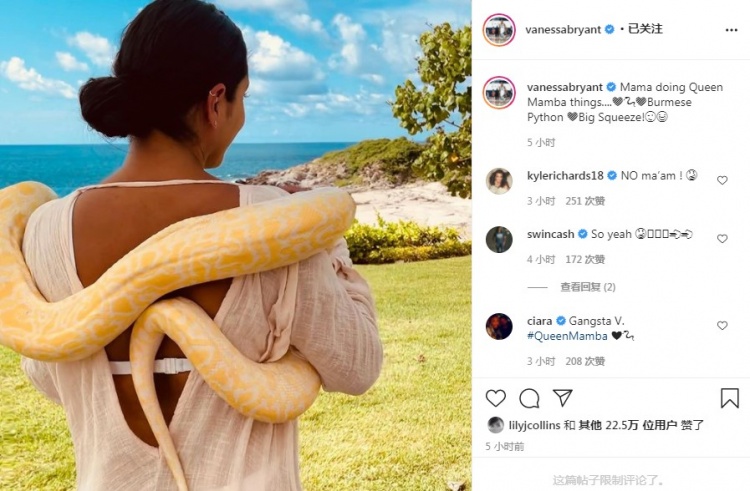Visit ciara's profile from her username
750x491 pixels.
540,321
